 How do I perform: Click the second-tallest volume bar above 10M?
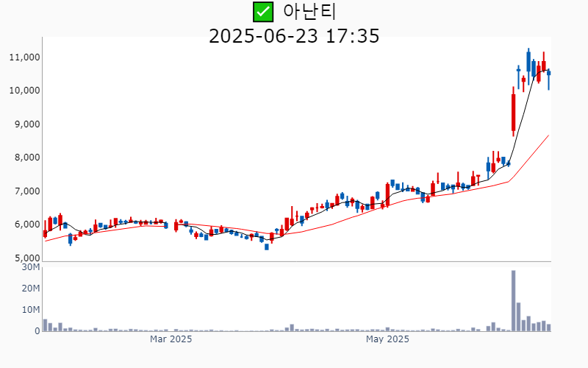[x=518, y=317]
